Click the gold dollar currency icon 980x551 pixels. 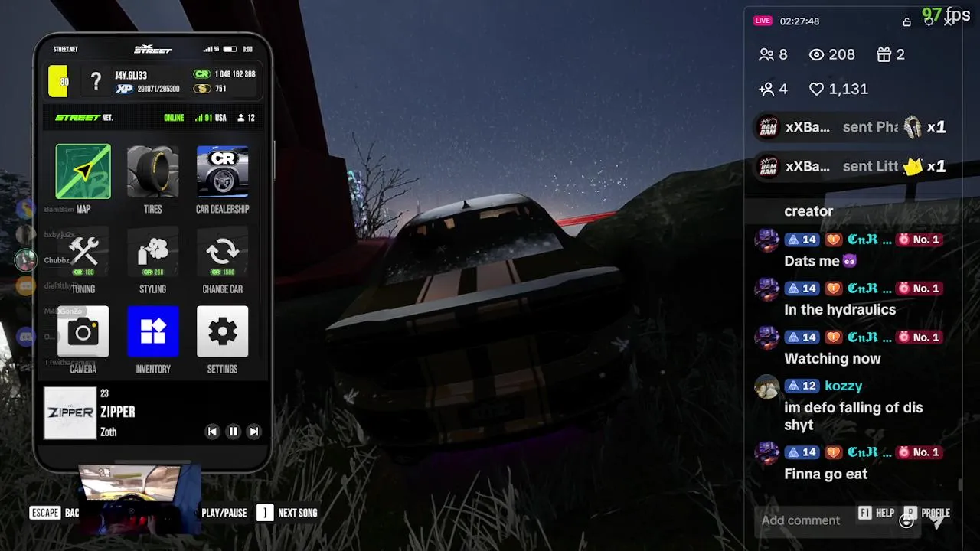tap(201, 89)
